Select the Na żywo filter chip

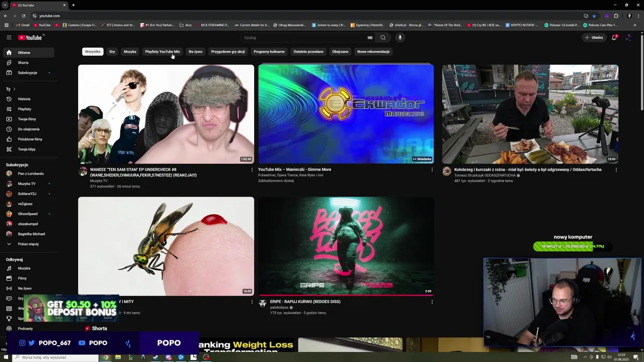pyautogui.click(x=195, y=51)
